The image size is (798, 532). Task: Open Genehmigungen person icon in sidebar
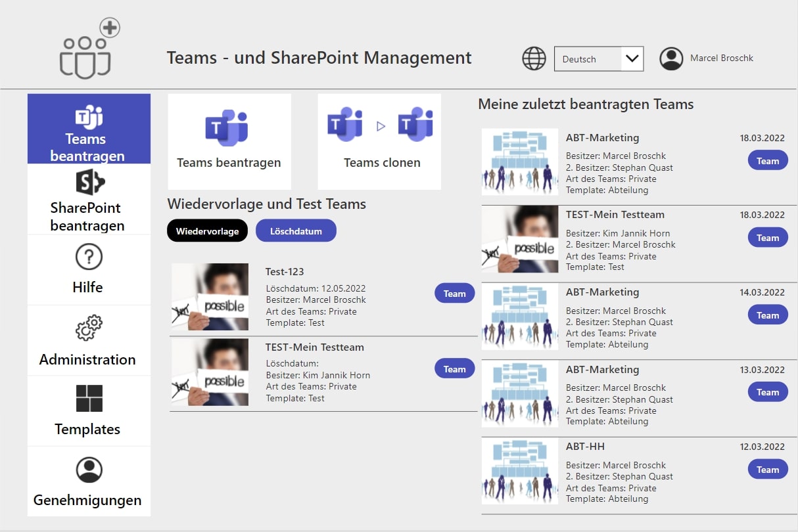coord(89,470)
